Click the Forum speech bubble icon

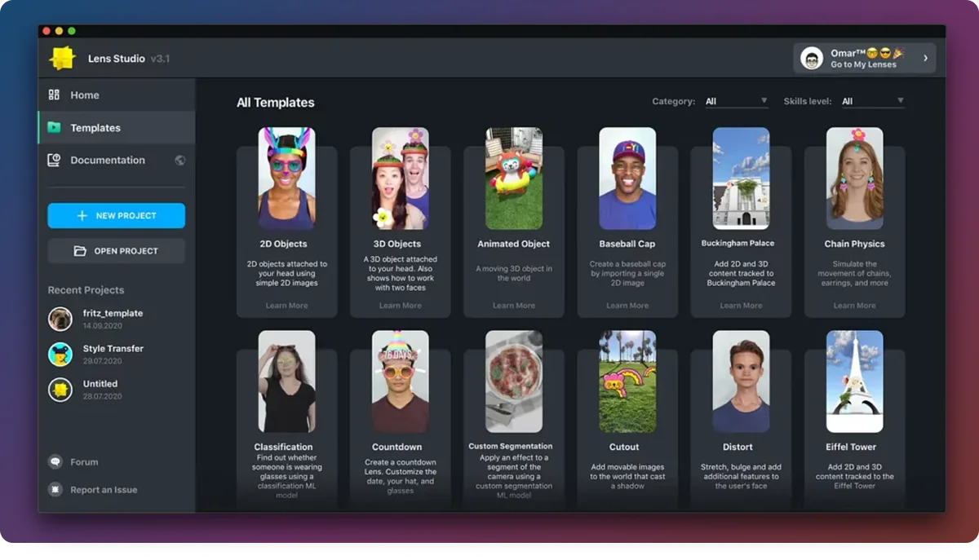coord(55,462)
